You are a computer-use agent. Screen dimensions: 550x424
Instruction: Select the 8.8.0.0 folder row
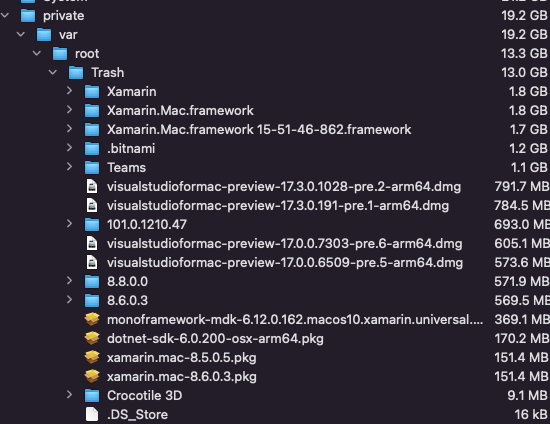pyautogui.click(x=275, y=281)
